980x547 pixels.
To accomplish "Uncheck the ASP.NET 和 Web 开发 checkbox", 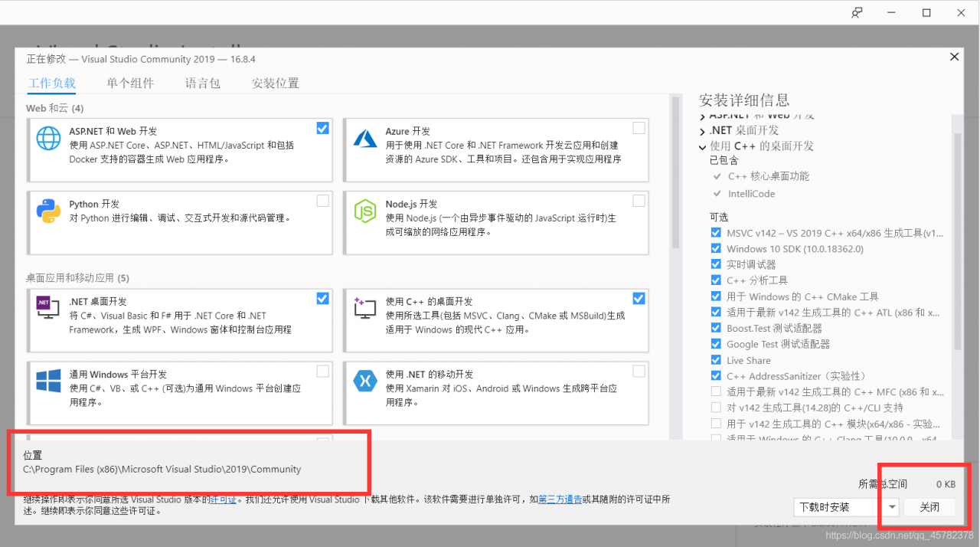I will pyautogui.click(x=322, y=128).
